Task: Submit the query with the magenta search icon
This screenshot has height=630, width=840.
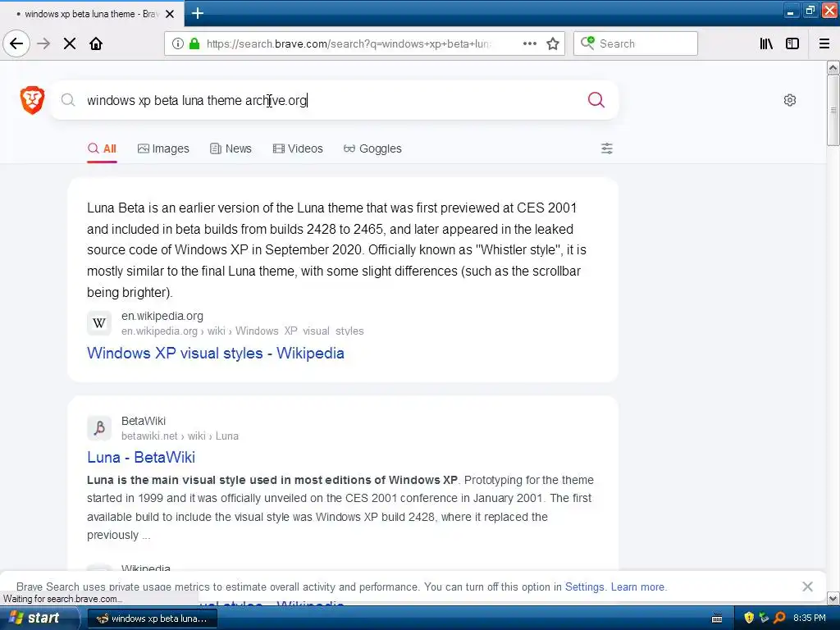Action: (596, 99)
